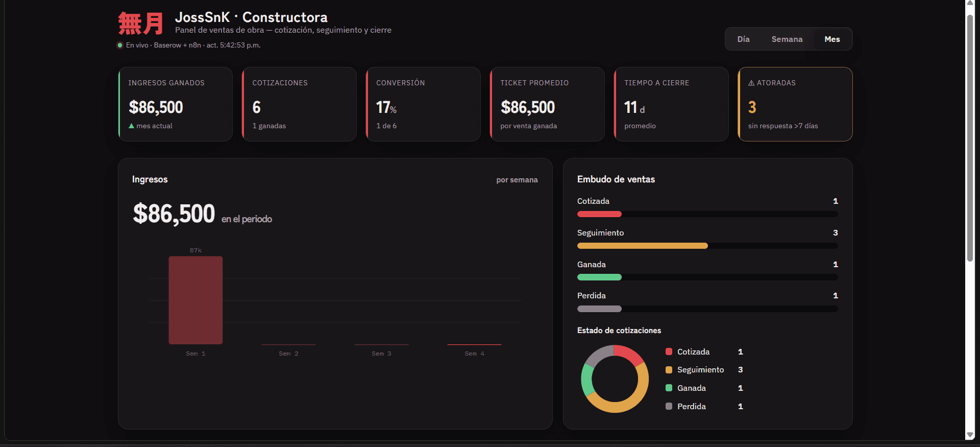
Task: Click the gray segment of the donut chart
Action: click(598, 354)
